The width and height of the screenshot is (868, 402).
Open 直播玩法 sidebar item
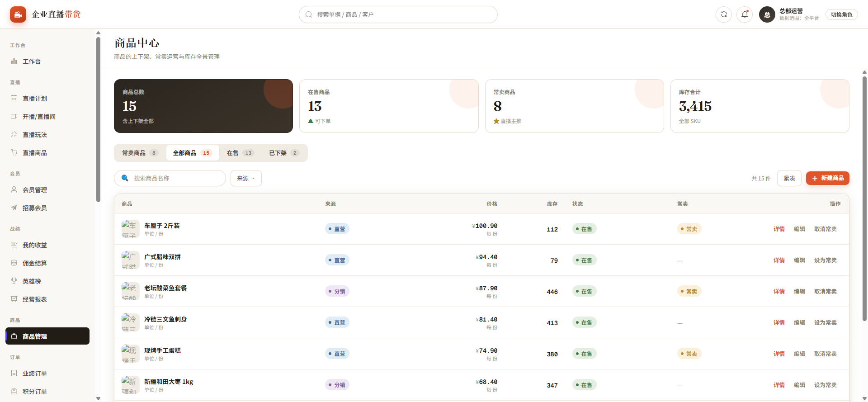click(47, 135)
